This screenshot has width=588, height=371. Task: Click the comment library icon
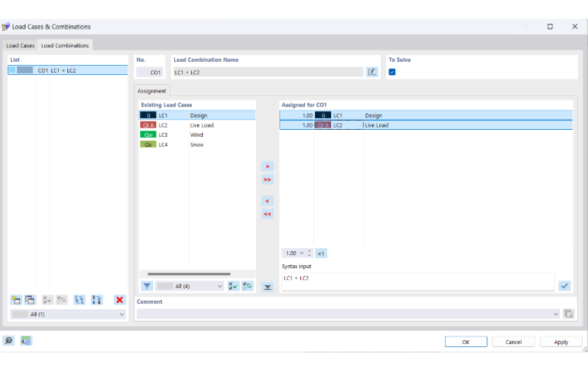click(569, 314)
